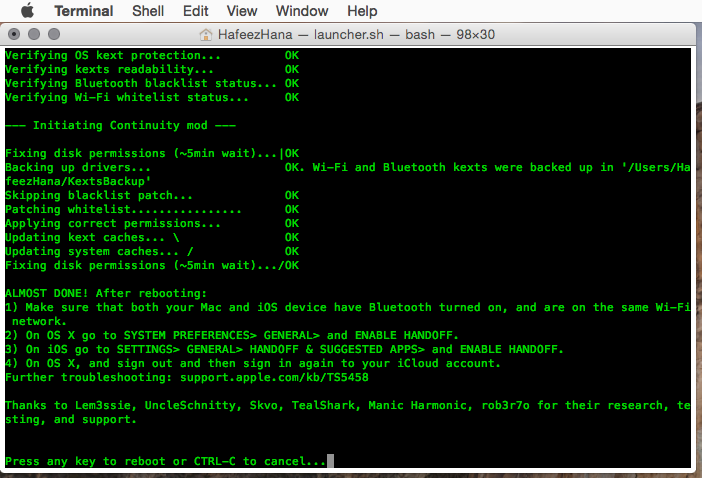Click 'Press any key to reboot' prompt

point(166,461)
